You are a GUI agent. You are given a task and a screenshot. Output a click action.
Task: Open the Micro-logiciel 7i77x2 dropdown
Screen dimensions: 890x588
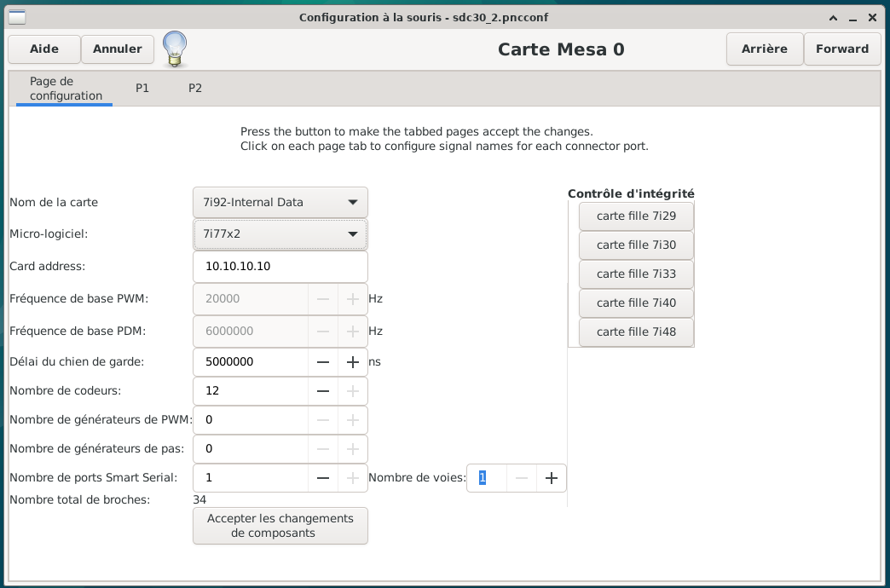[280, 233]
